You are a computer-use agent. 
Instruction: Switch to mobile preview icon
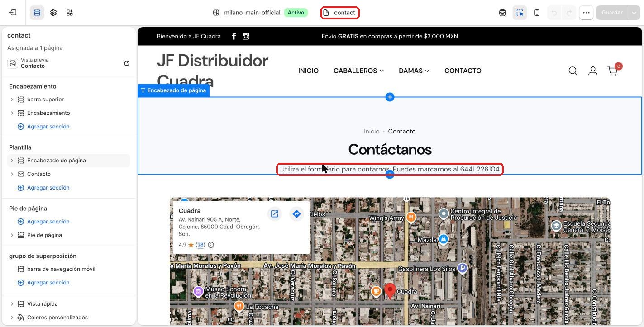[x=537, y=13]
